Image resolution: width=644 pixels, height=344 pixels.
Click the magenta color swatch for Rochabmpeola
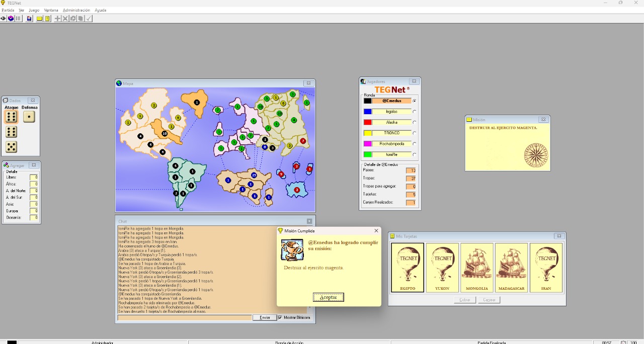367,144
